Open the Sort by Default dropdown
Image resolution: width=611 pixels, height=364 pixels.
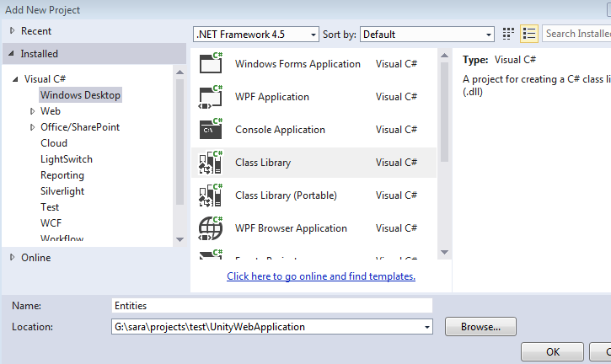pyautogui.click(x=427, y=35)
